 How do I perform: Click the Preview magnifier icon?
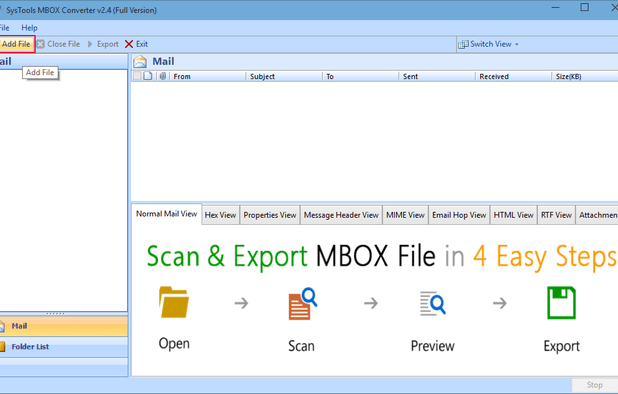point(432,303)
